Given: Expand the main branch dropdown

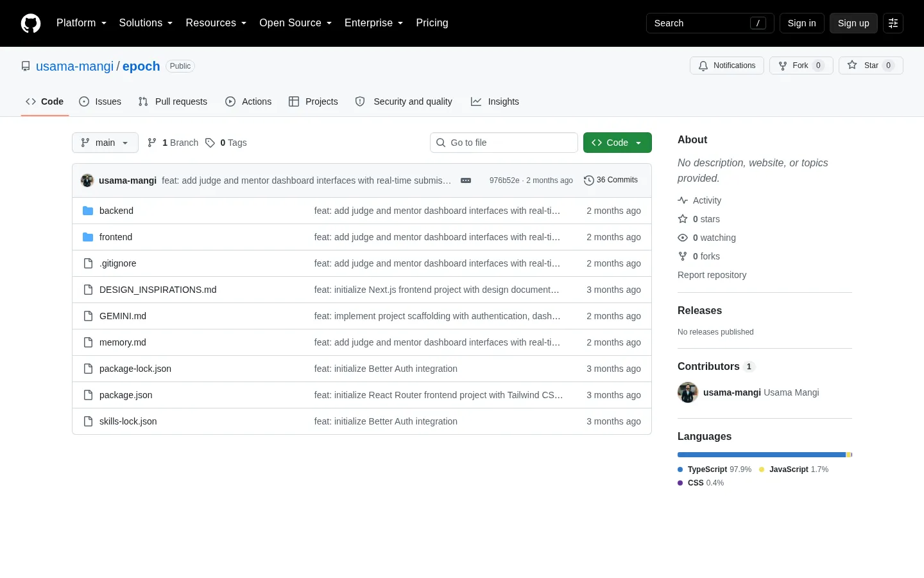Looking at the screenshot, I should point(105,143).
